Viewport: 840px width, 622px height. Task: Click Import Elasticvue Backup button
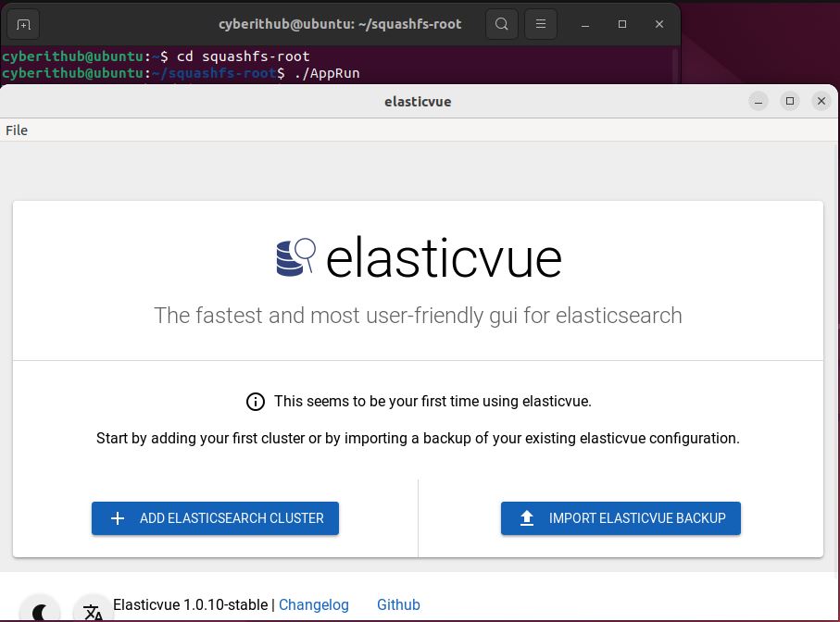click(x=621, y=518)
